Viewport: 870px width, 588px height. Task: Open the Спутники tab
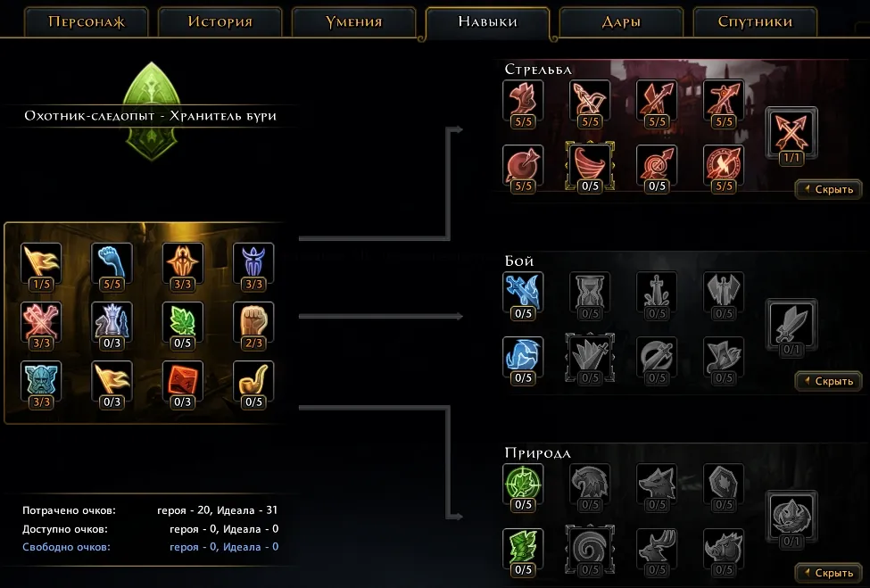(x=755, y=22)
